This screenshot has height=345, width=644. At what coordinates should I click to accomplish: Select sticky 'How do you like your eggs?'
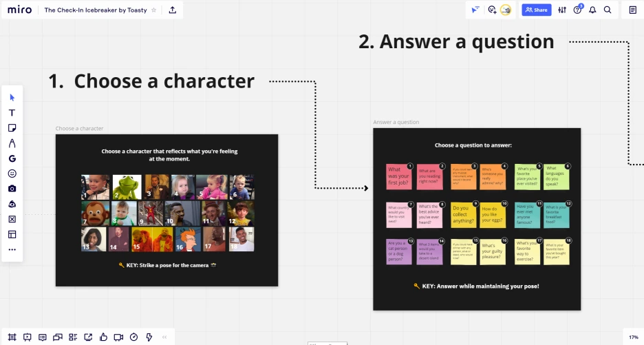[493, 214]
